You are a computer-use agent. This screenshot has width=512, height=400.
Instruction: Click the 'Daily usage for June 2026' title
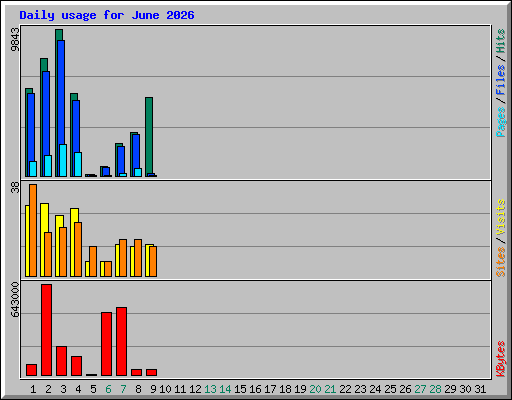pyautogui.click(x=107, y=15)
